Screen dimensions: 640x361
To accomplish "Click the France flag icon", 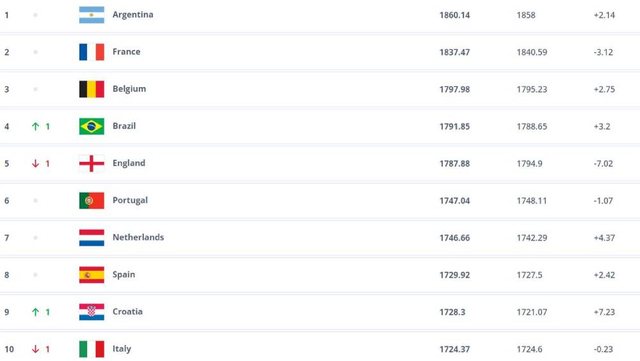I will tap(91, 52).
